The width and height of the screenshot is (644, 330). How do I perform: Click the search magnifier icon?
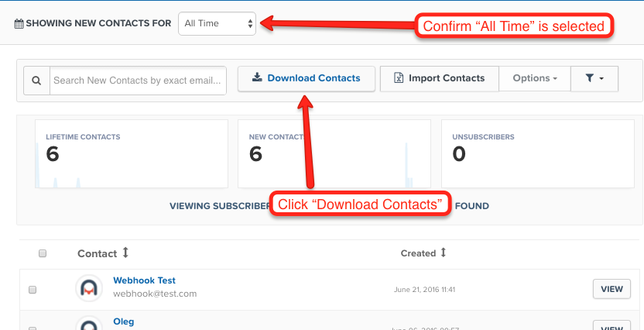click(36, 81)
